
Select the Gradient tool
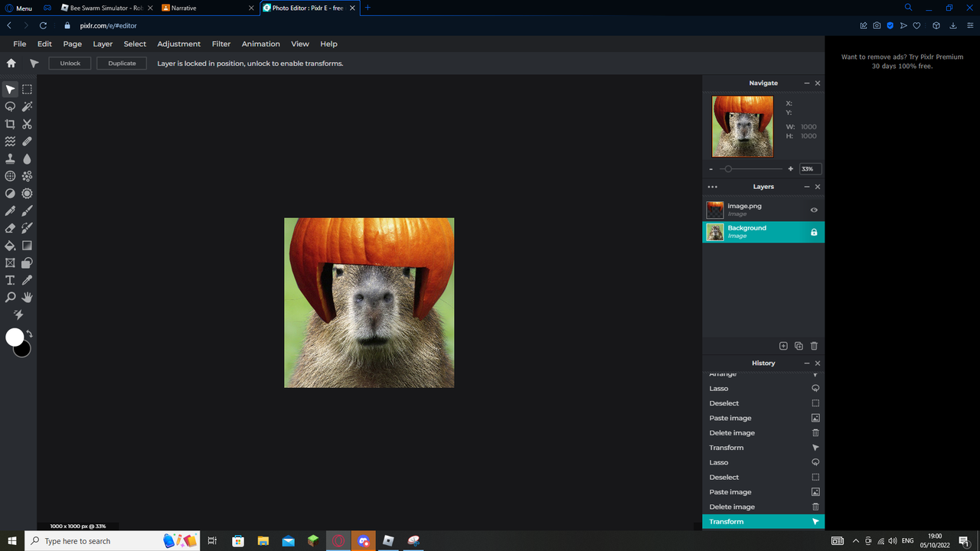(x=27, y=246)
